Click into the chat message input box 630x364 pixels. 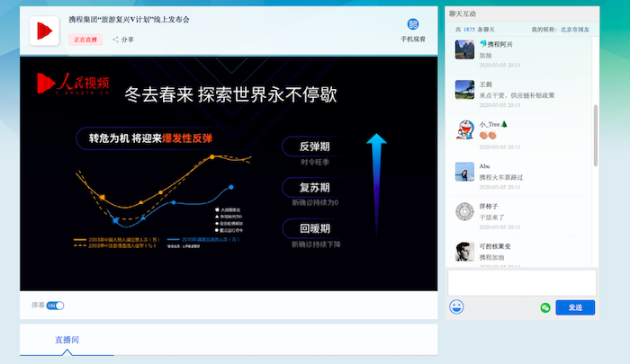click(522, 283)
